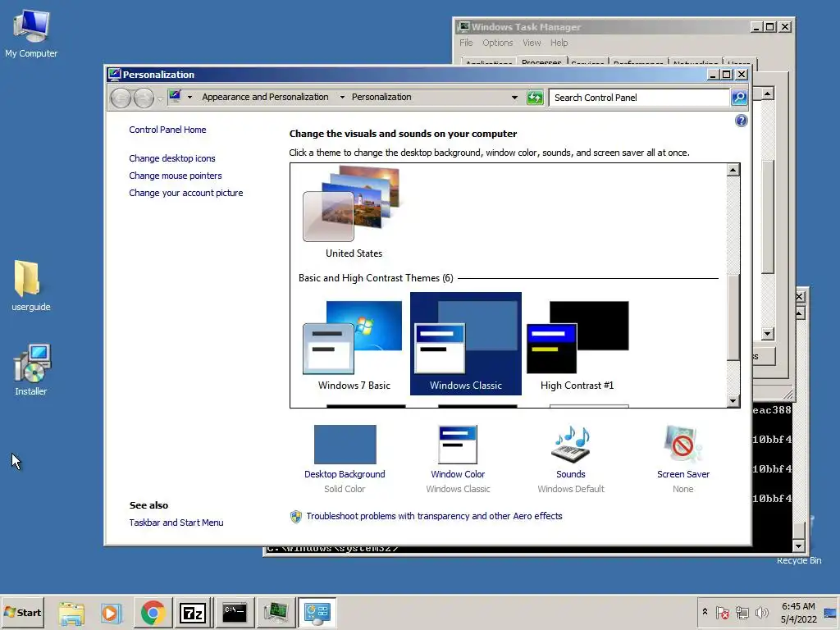Open the View menu in Task Manager

[x=532, y=43]
